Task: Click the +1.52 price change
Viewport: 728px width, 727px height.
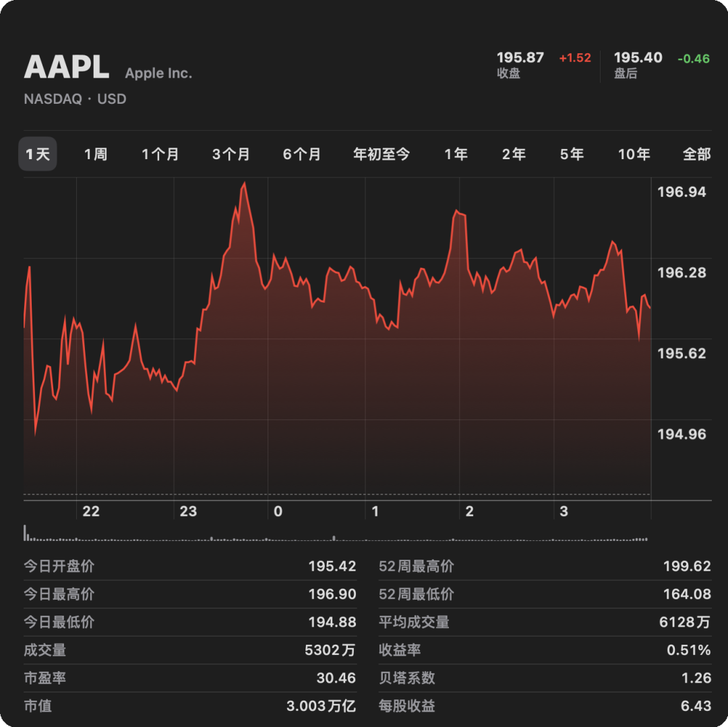Action: [x=575, y=58]
